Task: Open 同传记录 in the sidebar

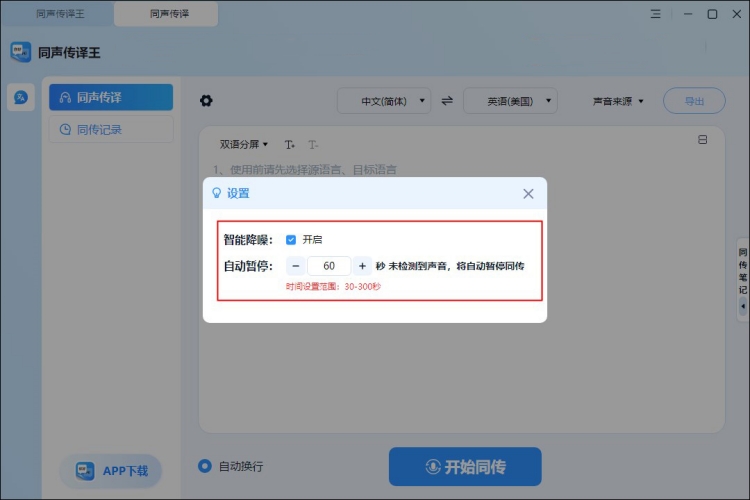Action: pyautogui.click(x=111, y=129)
